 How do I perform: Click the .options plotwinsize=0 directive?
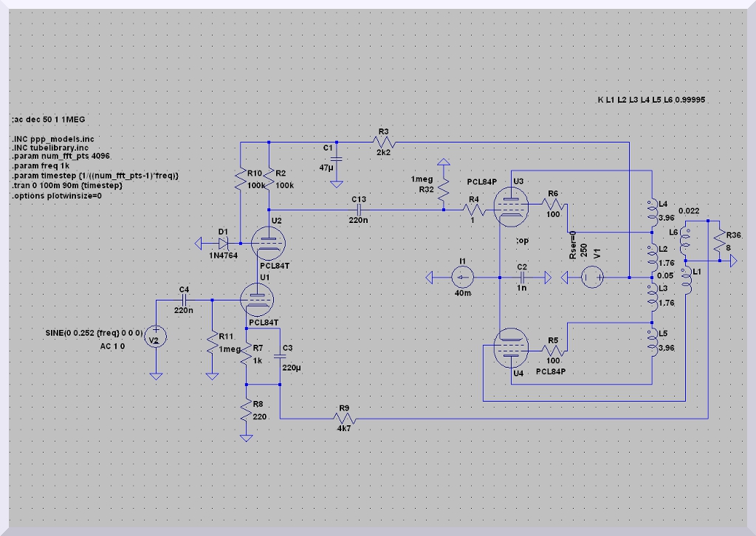tap(56, 195)
